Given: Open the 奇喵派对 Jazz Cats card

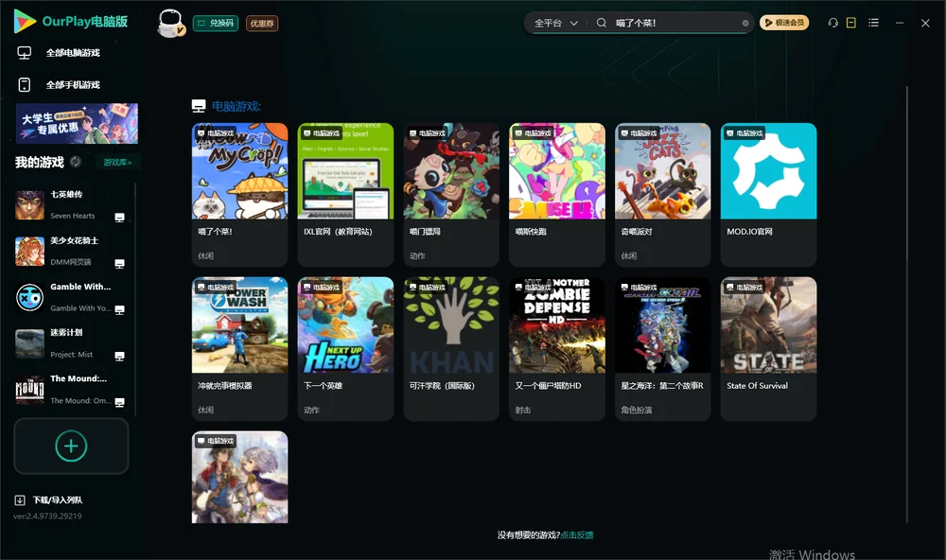Looking at the screenshot, I should [x=662, y=194].
